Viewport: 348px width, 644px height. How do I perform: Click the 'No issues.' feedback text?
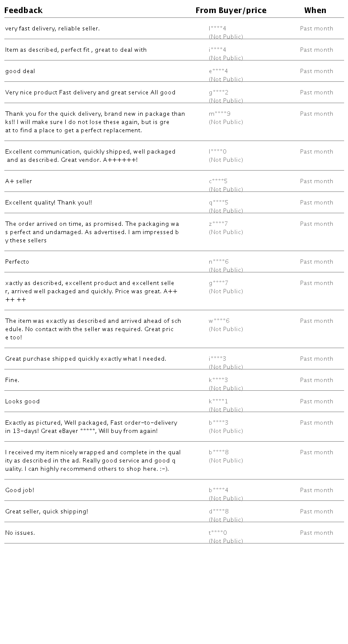click(x=20, y=533)
